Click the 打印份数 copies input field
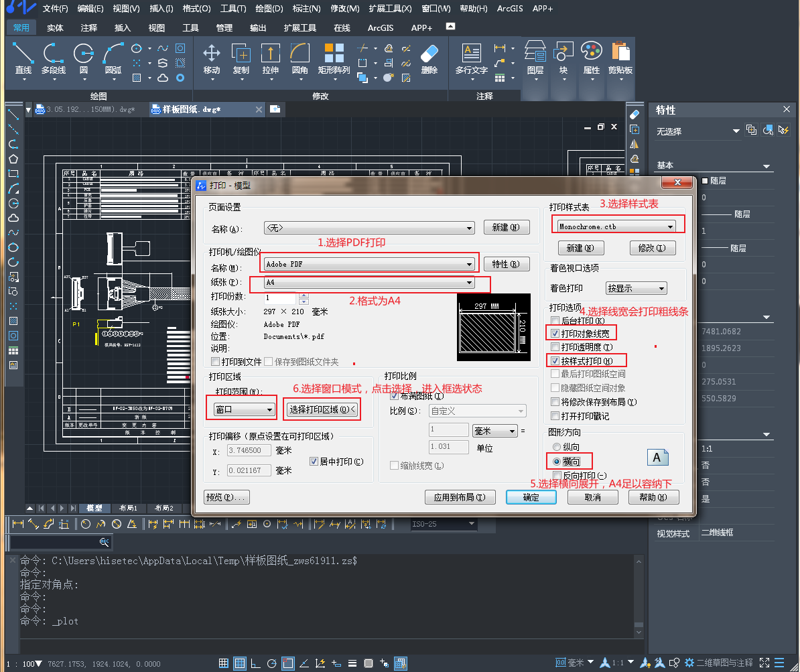The width and height of the screenshot is (800, 672). coord(280,297)
